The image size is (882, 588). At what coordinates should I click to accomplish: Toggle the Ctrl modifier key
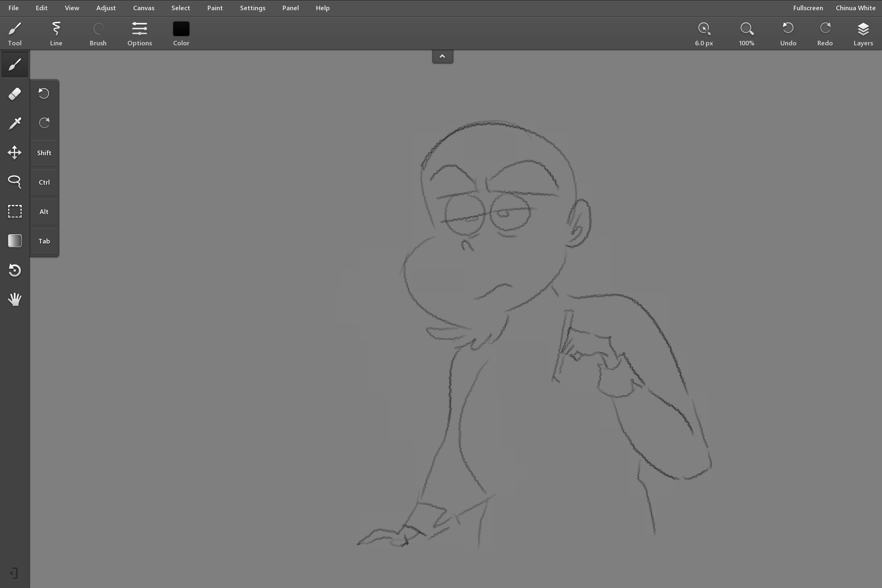[x=44, y=182]
